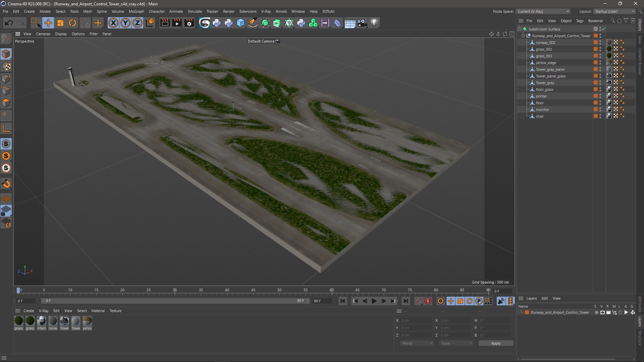The image size is (644, 362).
Task: Open Edit Render Settings
Action: (189, 23)
